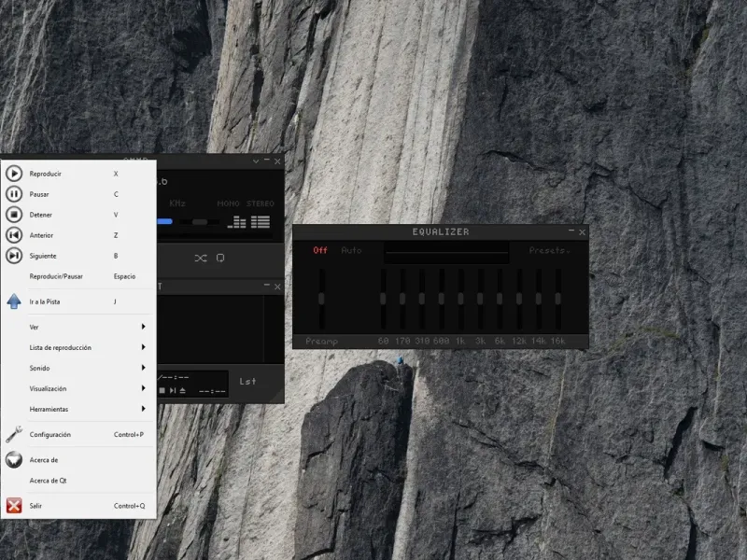Image resolution: width=747 pixels, height=560 pixels.
Task: Expand the Visualización submenu
Action: [x=78, y=388]
